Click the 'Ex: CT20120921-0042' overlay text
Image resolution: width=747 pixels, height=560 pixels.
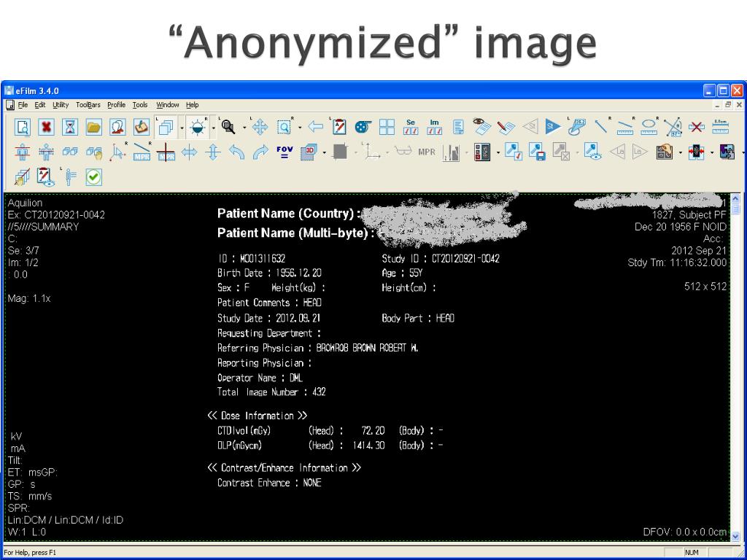pyautogui.click(x=56, y=215)
